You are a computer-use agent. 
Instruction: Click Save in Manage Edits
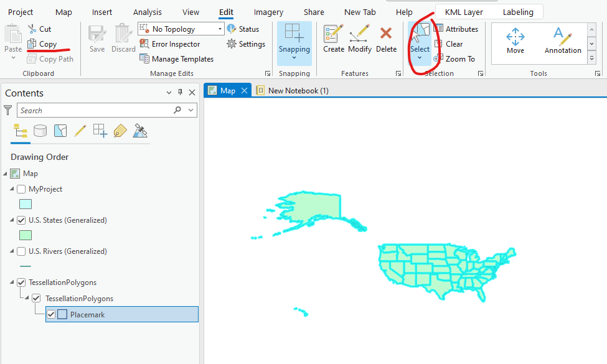tap(96, 39)
